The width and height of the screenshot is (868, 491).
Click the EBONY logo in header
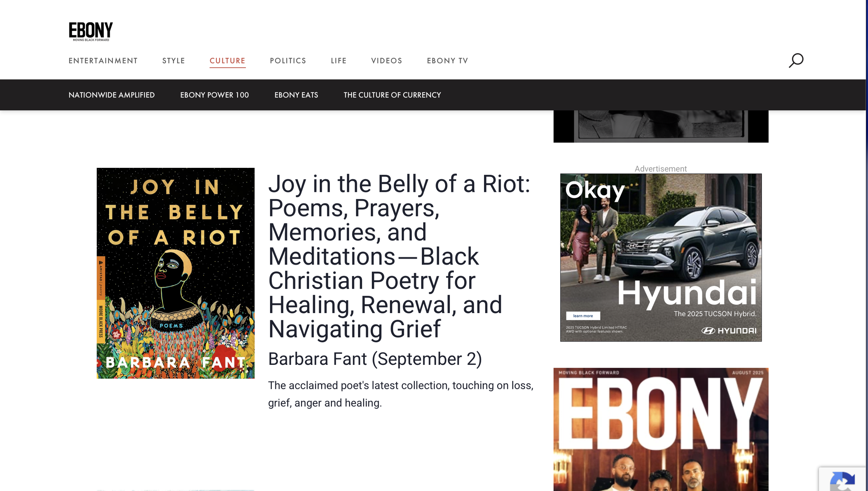pos(91,31)
